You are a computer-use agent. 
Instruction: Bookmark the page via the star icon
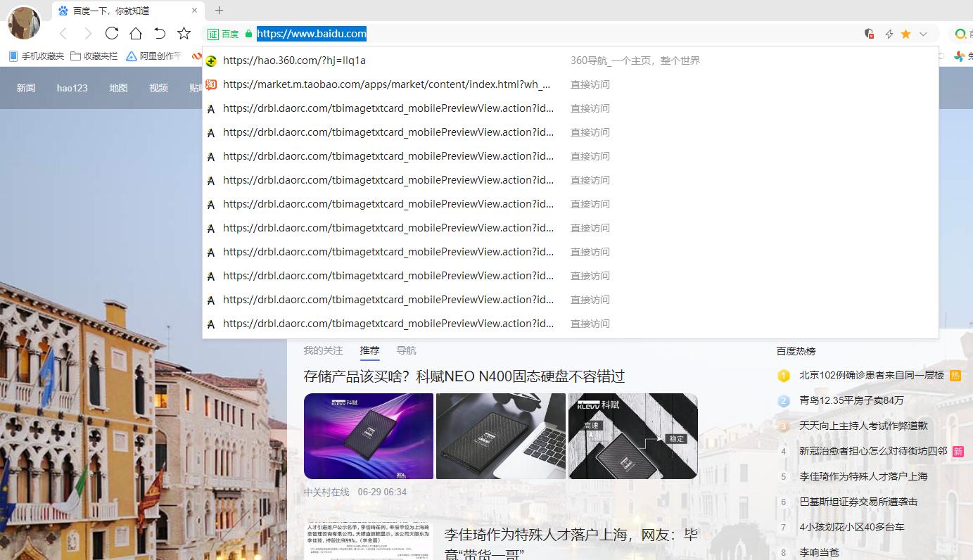point(906,33)
